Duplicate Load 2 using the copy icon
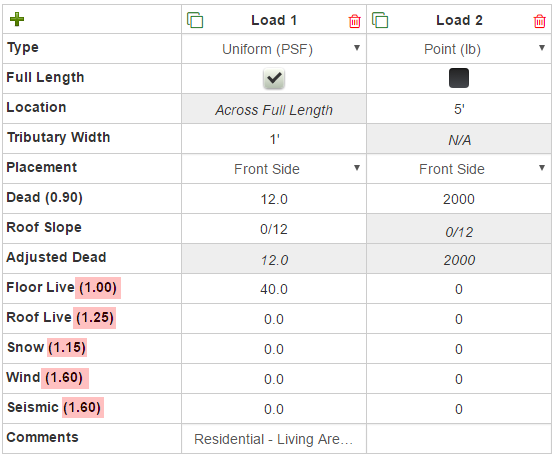 pyautogui.click(x=380, y=20)
